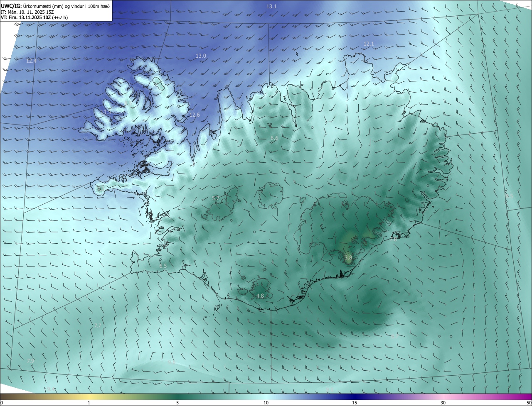The height and width of the screenshot is (406, 532).
Task: Click the color bar at the 5 mark
Action: (x=177, y=403)
